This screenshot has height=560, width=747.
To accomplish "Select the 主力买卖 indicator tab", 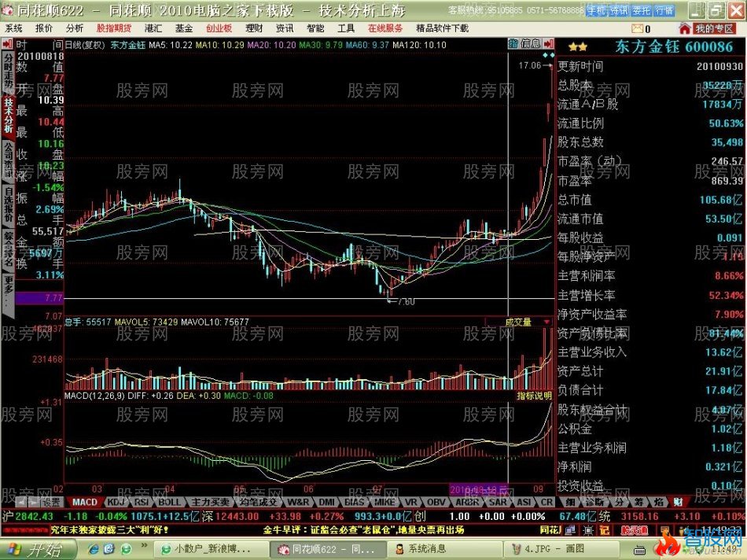I will coord(210,502).
